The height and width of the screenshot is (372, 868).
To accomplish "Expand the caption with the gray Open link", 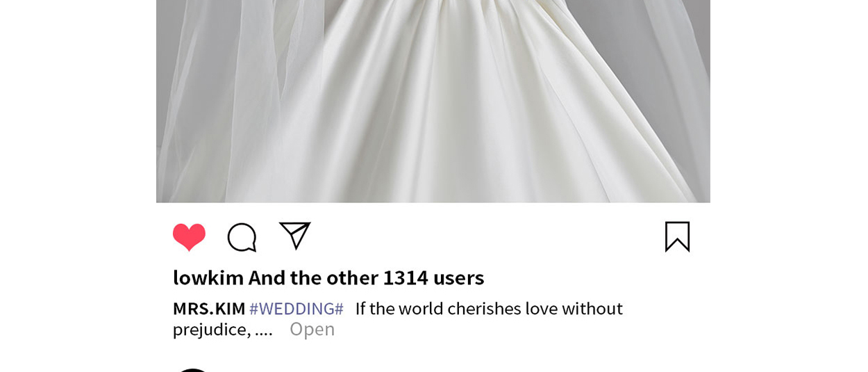I will tap(312, 329).
